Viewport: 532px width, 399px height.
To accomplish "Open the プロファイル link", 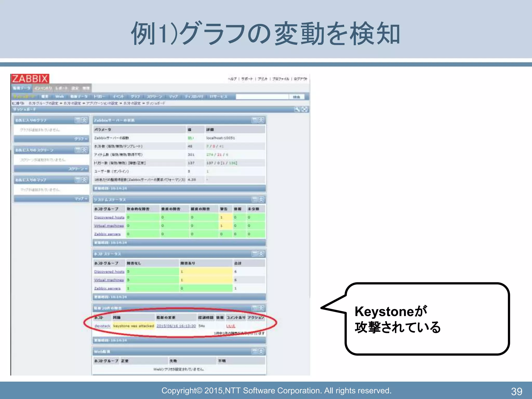I will tap(281, 79).
